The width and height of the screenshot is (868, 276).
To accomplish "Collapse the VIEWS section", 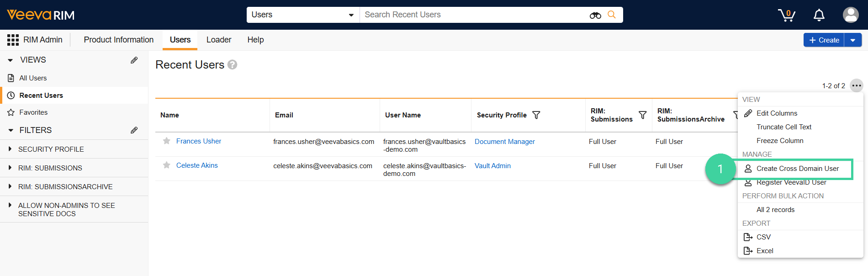I will [11, 60].
